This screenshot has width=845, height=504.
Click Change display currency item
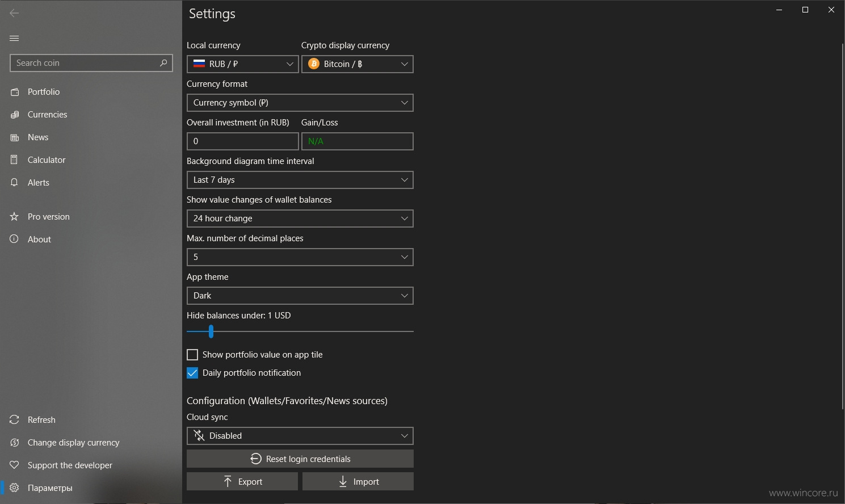(91, 443)
